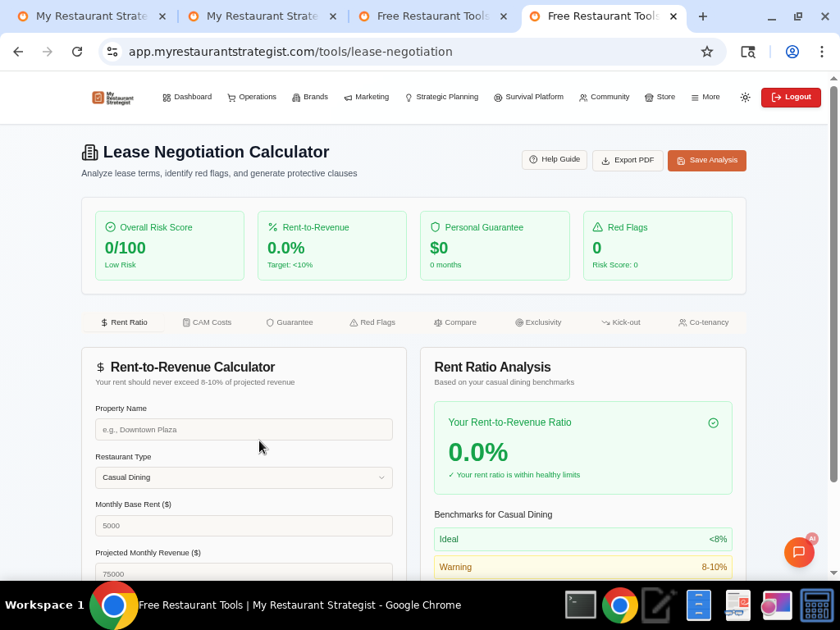Click the Community people icon
The height and width of the screenshot is (630, 840).
[583, 97]
